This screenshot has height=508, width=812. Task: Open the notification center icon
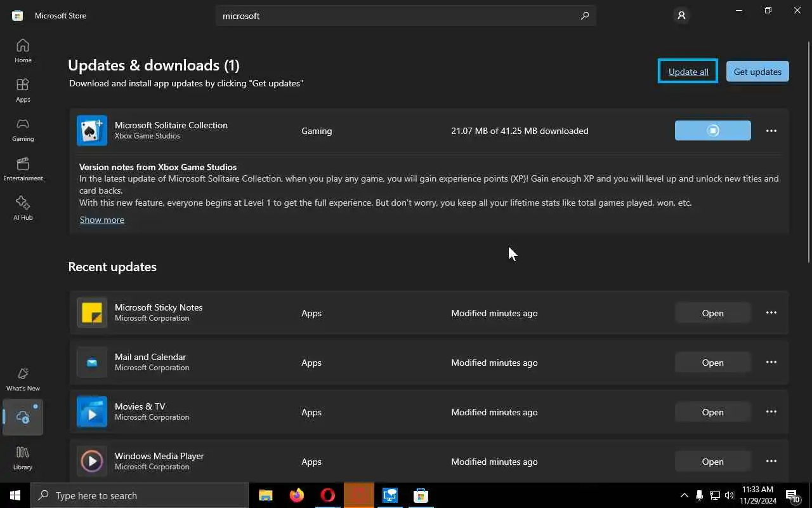(x=793, y=495)
